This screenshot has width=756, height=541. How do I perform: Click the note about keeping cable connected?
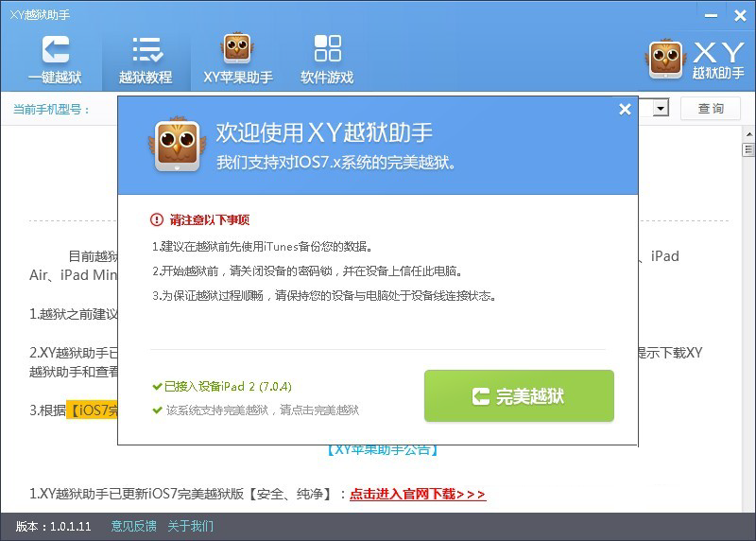pyautogui.click(x=324, y=296)
